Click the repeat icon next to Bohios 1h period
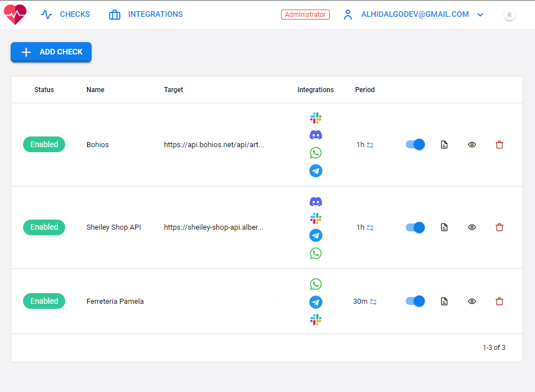The image size is (535, 392). coord(370,145)
